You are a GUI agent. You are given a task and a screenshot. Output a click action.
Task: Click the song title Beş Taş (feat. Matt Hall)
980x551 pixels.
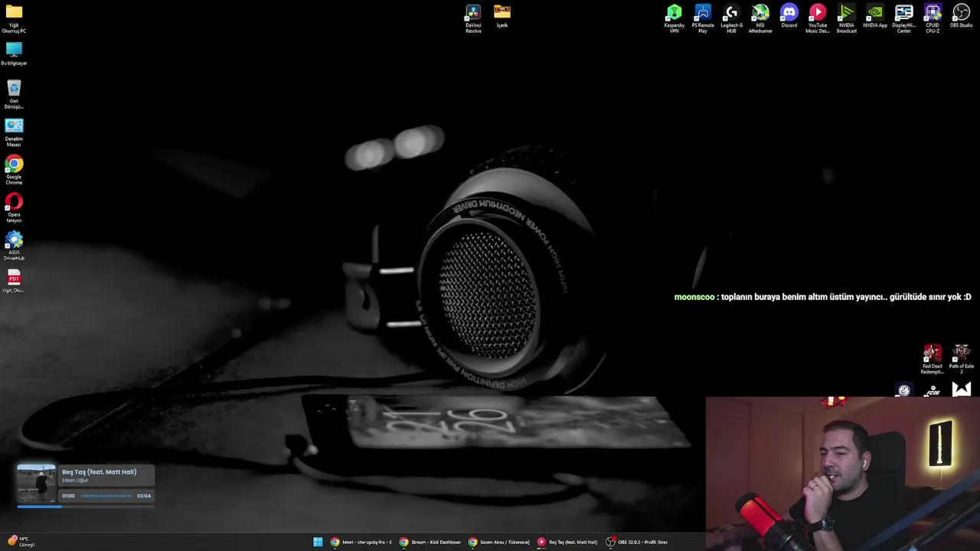coord(99,472)
